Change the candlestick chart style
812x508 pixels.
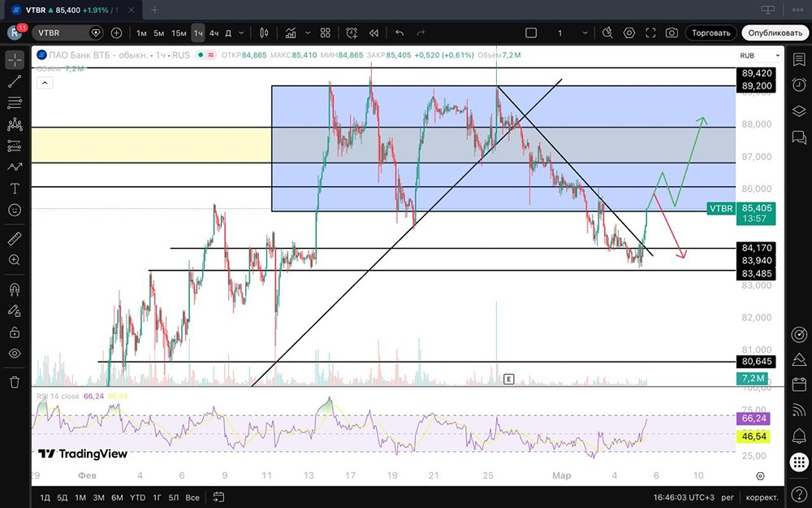pos(264,33)
